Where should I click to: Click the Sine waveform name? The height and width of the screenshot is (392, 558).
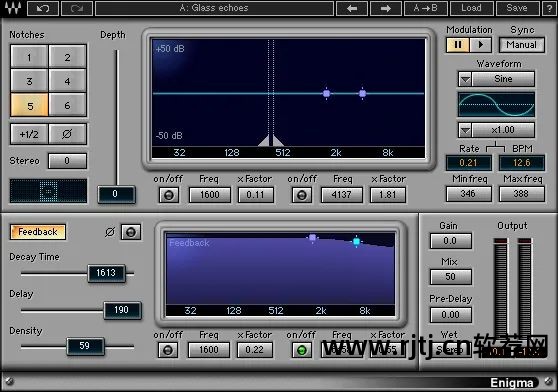click(503, 79)
